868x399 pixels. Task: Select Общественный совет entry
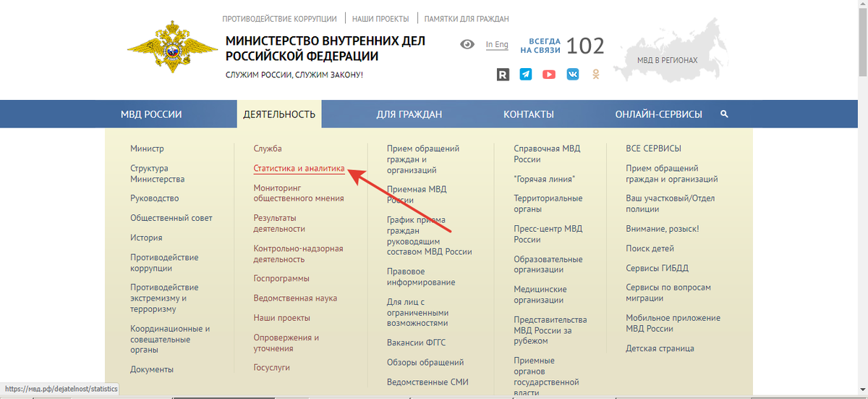(x=171, y=218)
